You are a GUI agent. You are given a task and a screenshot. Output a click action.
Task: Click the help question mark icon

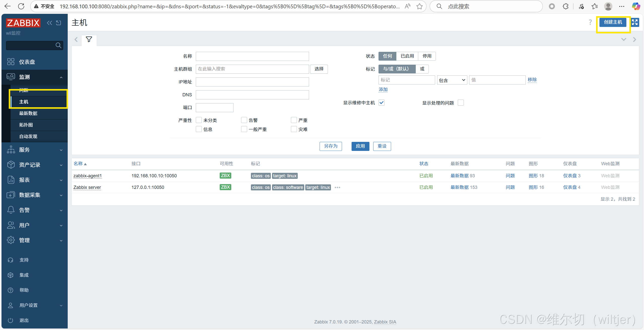click(x=590, y=22)
